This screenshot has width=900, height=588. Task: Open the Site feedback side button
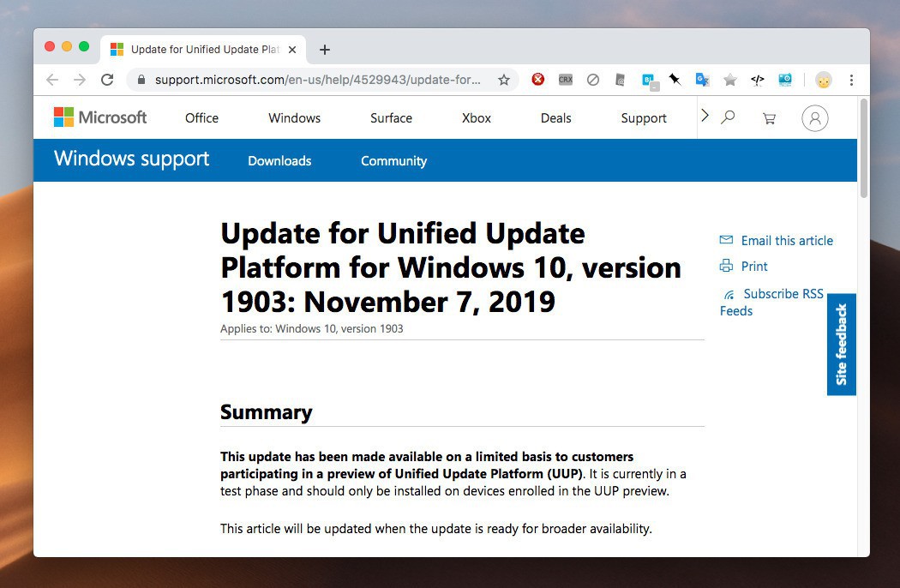coord(842,345)
